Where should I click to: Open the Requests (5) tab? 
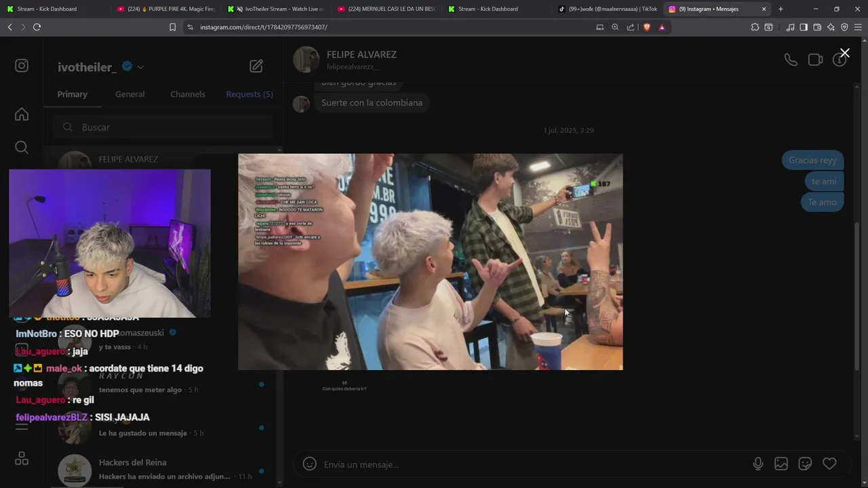pyautogui.click(x=250, y=94)
